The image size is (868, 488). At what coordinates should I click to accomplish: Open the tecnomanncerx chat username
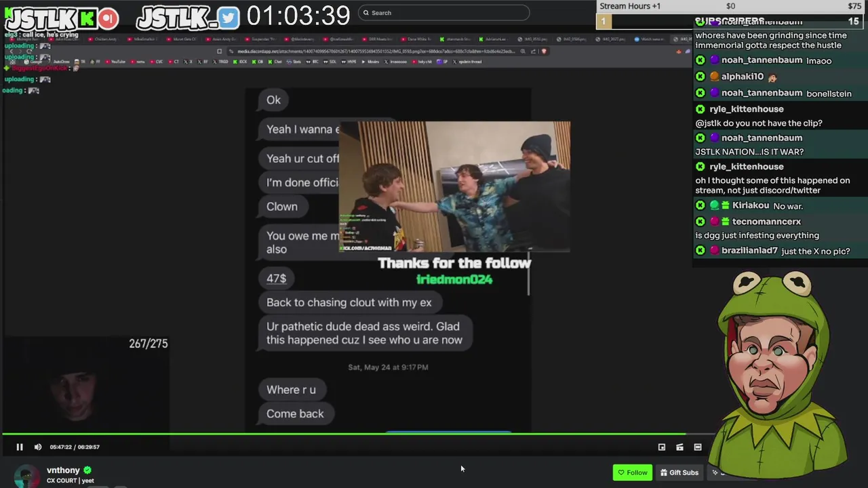[x=766, y=222]
